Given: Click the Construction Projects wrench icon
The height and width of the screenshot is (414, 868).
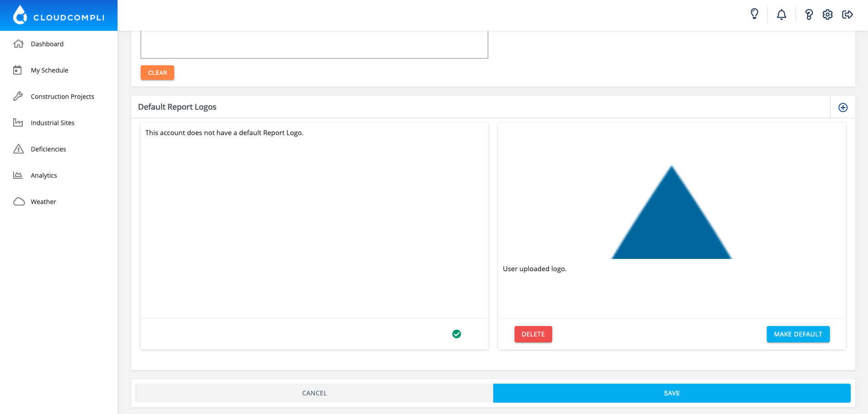Looking at the screenshot, I should 18,96.
